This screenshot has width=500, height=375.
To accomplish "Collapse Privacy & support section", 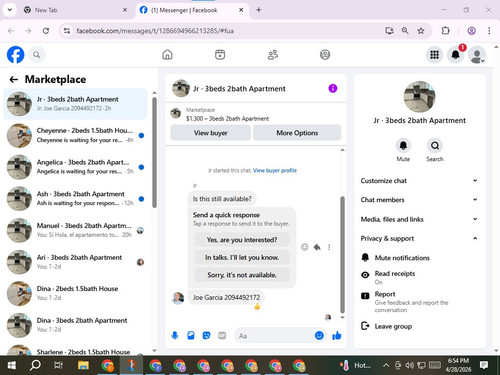I will coord(419,238).
